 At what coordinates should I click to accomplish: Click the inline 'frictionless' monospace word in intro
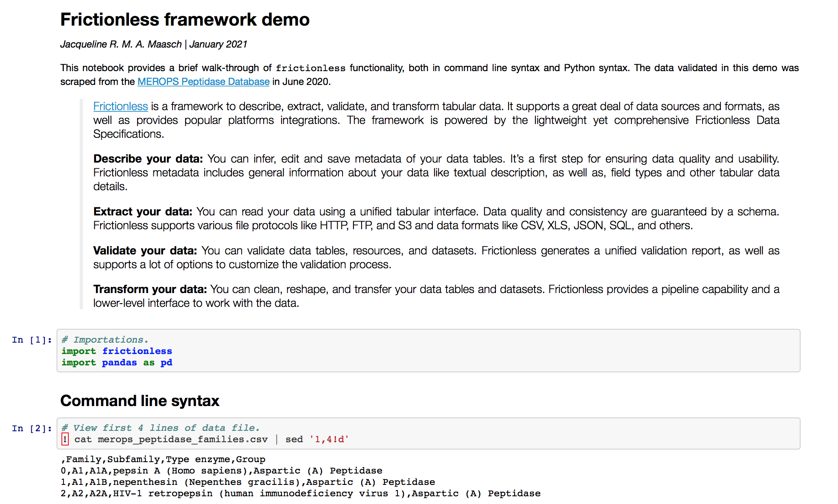[310, 68]
